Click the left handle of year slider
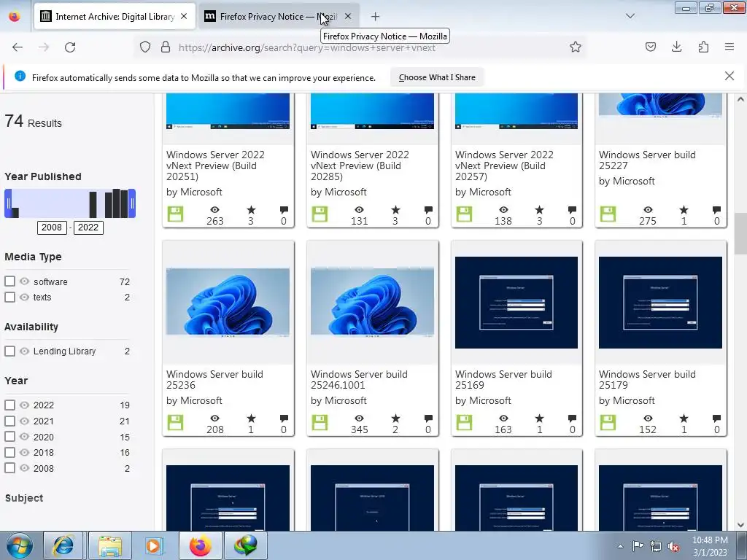This screenshot has width=747, height=560. 7,203
